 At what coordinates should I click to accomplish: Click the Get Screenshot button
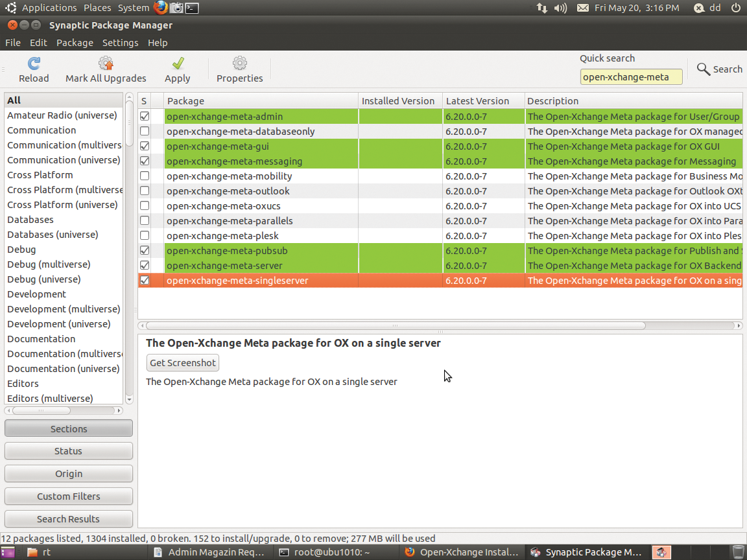(183, 363)
